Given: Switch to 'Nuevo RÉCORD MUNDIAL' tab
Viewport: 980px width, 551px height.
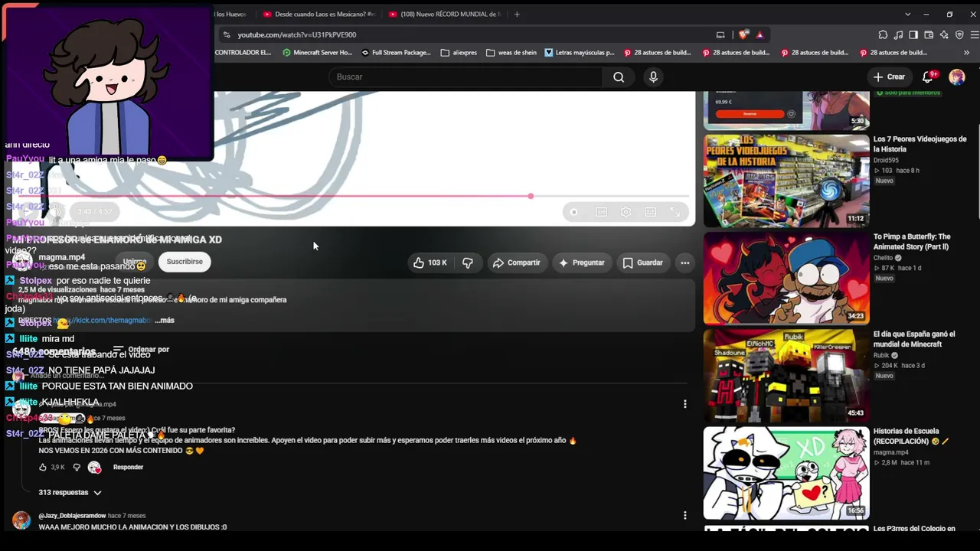Looking at the screenshot, I should pos(445,14).
